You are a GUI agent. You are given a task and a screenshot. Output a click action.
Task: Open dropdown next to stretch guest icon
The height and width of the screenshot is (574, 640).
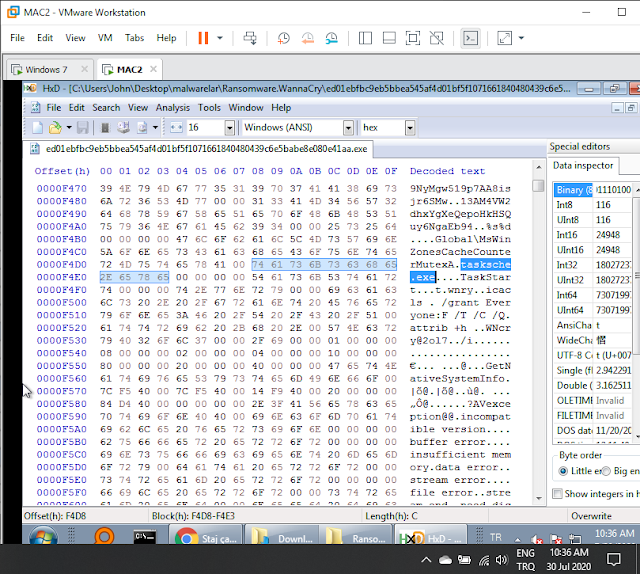click(521, 38)
